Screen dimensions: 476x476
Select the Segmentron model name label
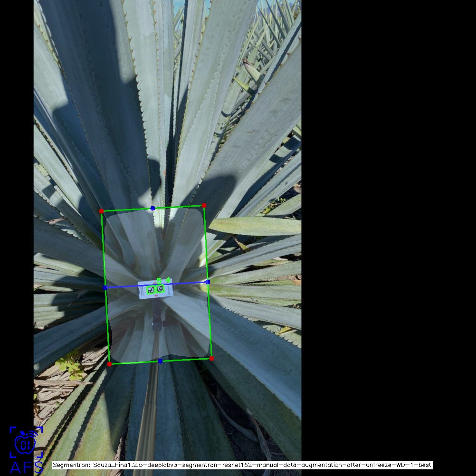[x=242, y=465]
